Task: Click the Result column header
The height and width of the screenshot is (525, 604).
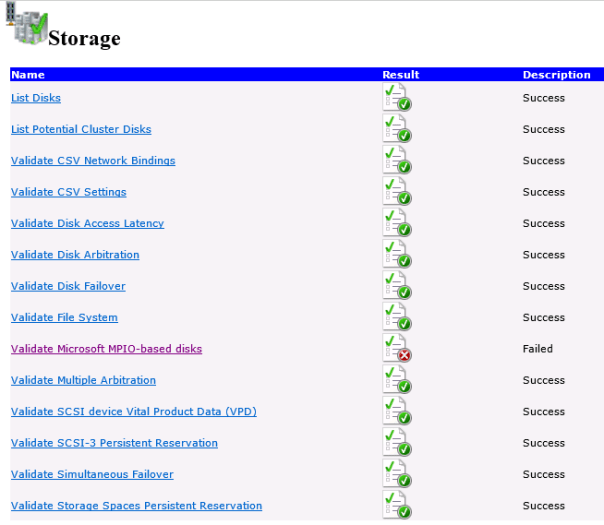Action: [x=401, y=75]
